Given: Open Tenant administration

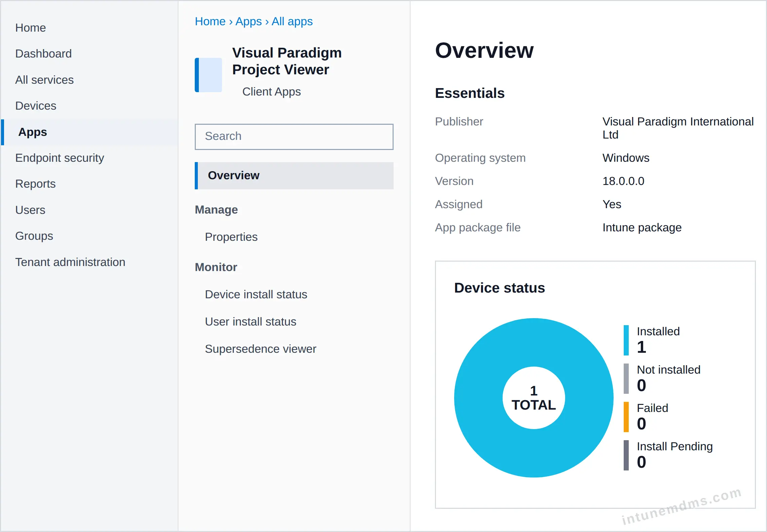Looking at the screenshot, I should pyautogui.click(x=70, y=262).
